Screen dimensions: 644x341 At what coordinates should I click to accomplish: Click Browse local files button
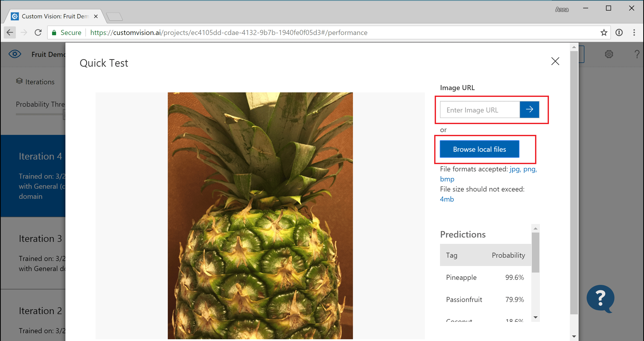point(479,149)
